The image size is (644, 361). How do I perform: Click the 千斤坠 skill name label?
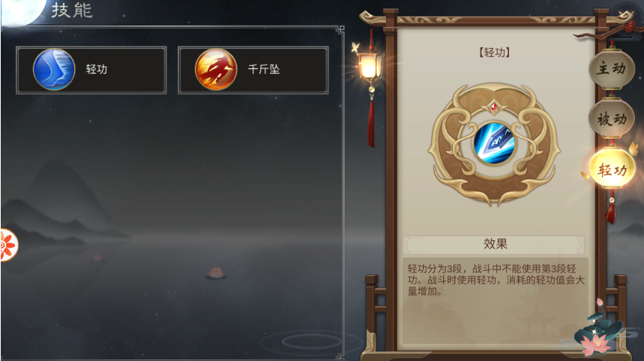[x=264, y=69]
